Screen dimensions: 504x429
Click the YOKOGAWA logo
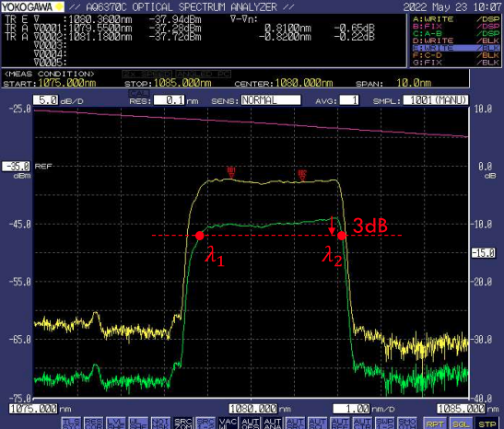(x=32, y=6)
